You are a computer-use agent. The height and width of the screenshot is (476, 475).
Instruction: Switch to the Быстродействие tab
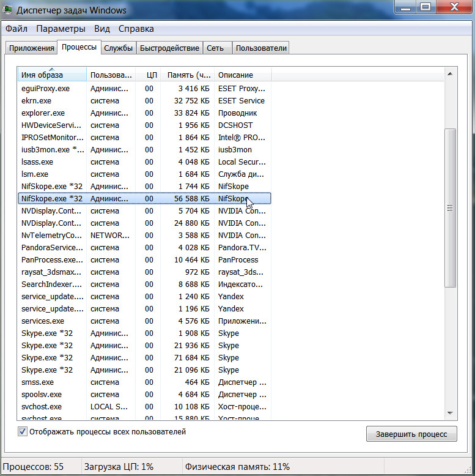169,48
